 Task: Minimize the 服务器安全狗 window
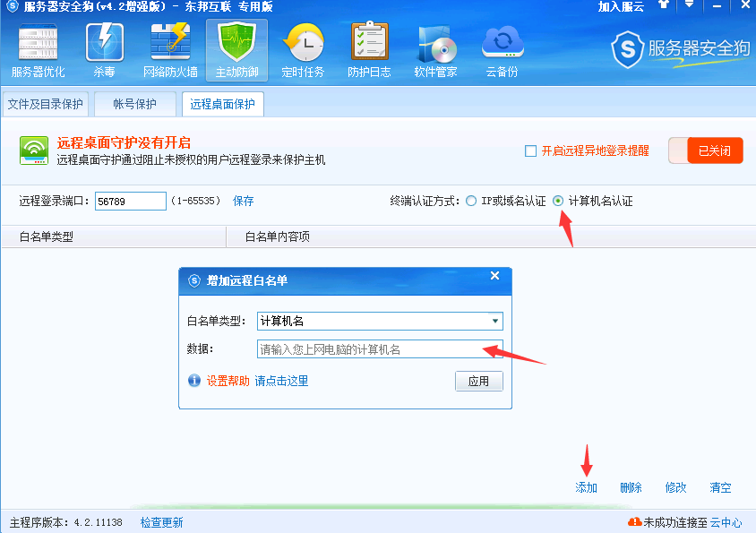pos(717,5)
